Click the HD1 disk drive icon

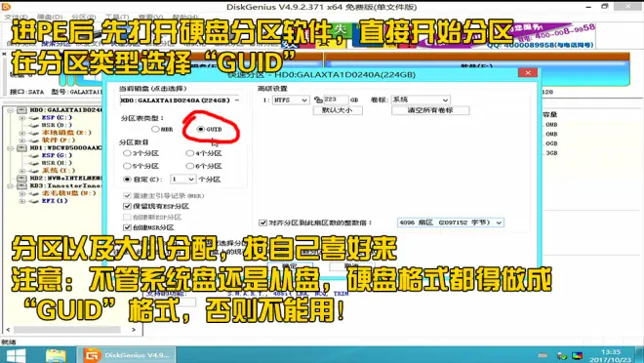[x=21, y=147]
